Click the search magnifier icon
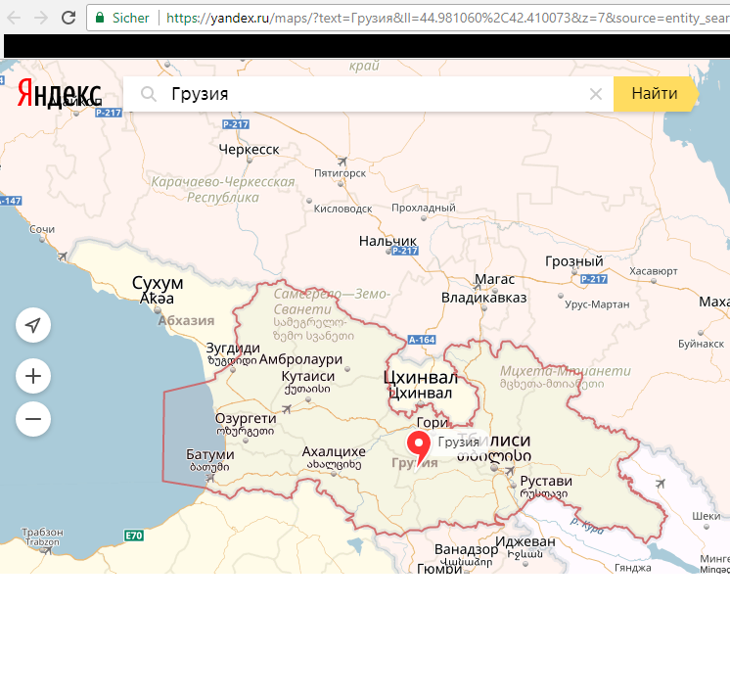Image resolution: width=730 pixels, height=700 pixels. (148, 94)
